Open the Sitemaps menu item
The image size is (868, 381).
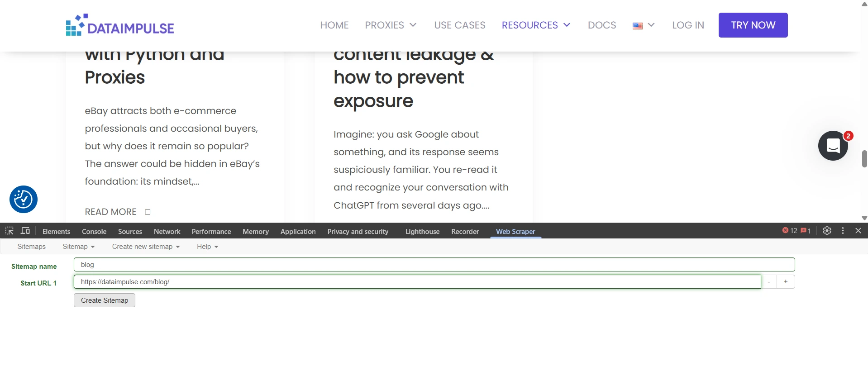[x=32, y=247]
